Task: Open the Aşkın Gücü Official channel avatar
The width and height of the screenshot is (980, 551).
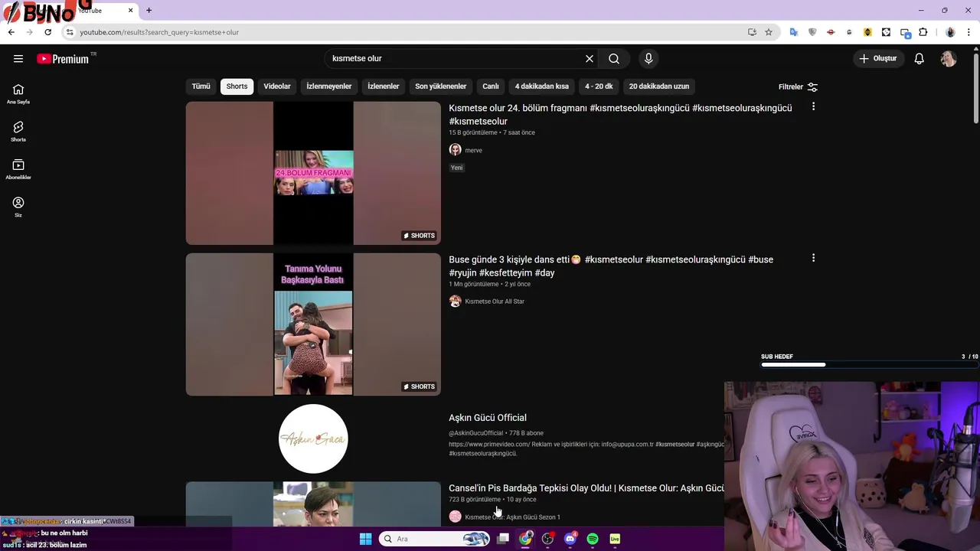Action: click(x=313, y=439)
